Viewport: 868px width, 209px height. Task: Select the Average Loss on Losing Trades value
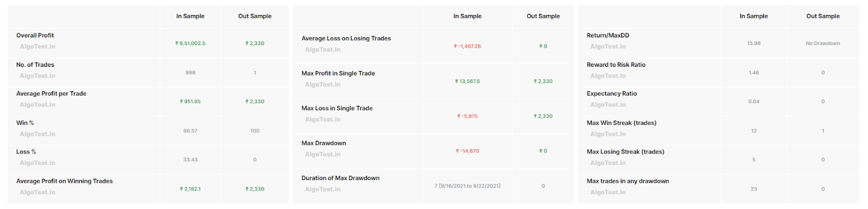[x=468, y=46]
